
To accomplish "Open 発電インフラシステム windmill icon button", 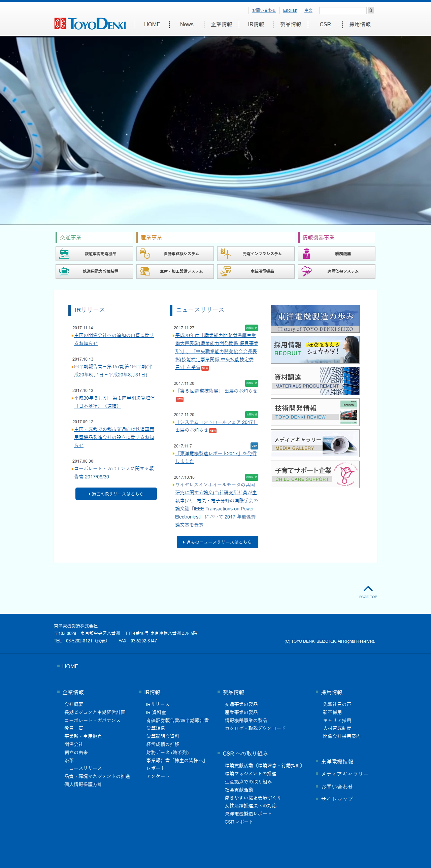I will point(256,254).
